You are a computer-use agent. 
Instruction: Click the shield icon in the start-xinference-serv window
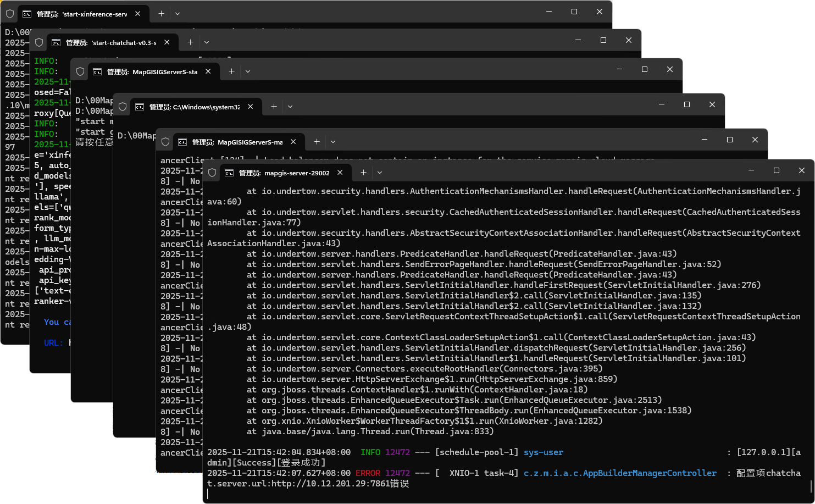click(x=10, y=14)
